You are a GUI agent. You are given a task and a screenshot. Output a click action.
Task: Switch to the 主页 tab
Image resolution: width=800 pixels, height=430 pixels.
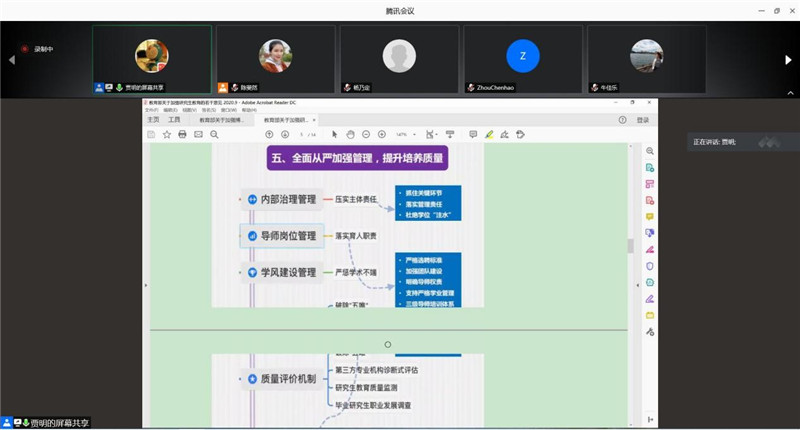click(153, 119)
